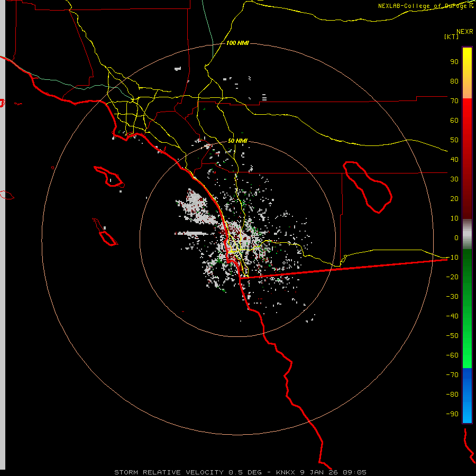Click the -40 value on the velocity scale
This screenshot has width=476, height=476.
pyautogui.click(x=452, y=316)
